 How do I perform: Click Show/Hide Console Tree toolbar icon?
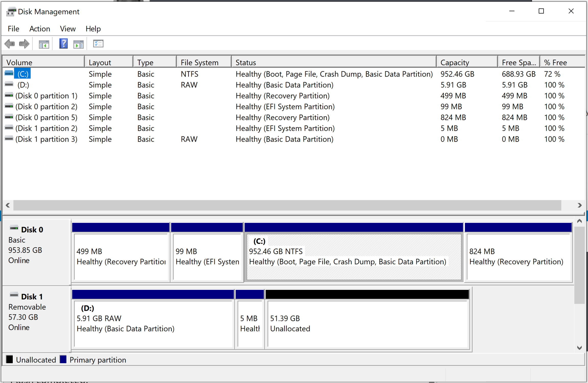pyautogui.click(x=44, y=44)
